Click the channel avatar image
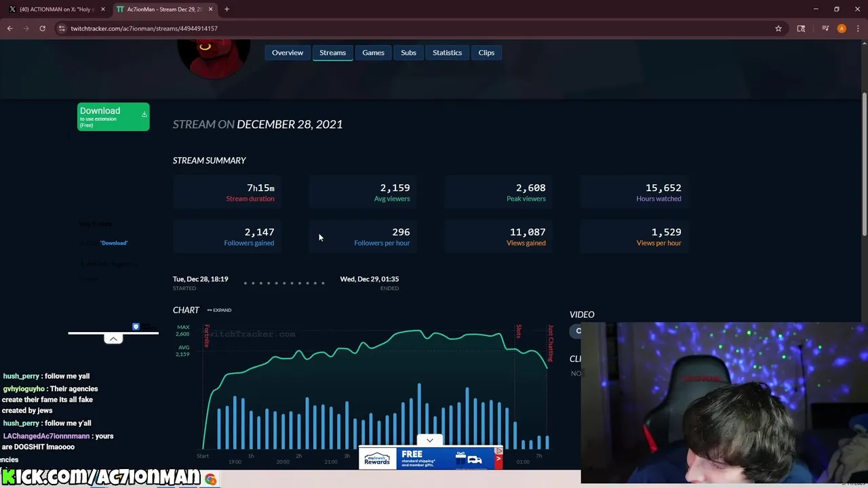This screenshot has width=868, height=488. [x=214, y=60]
